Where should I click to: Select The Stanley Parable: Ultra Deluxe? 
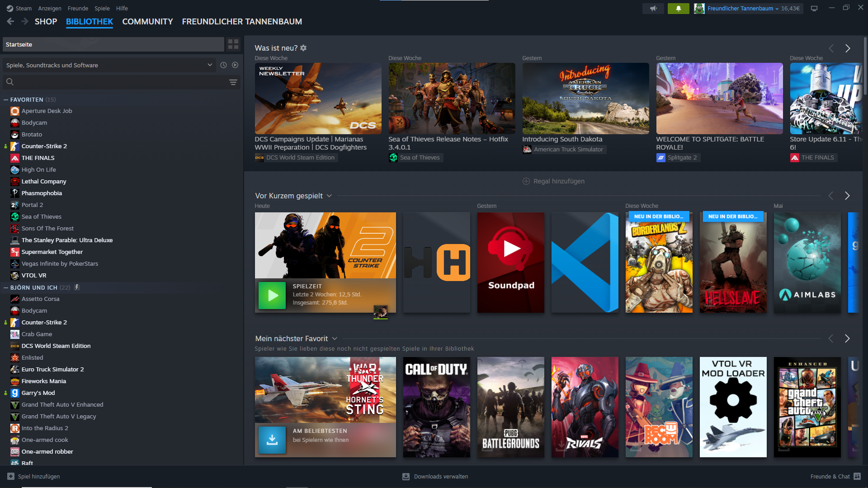tap(67, 240)
